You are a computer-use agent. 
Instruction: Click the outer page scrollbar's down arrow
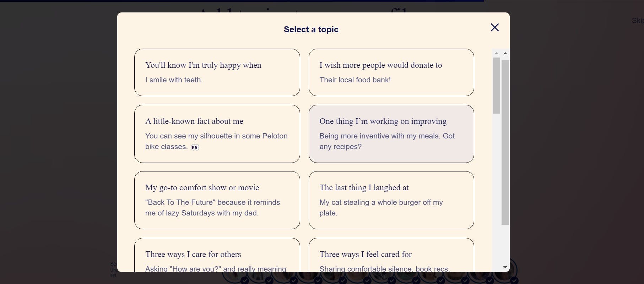coord(505,267)
